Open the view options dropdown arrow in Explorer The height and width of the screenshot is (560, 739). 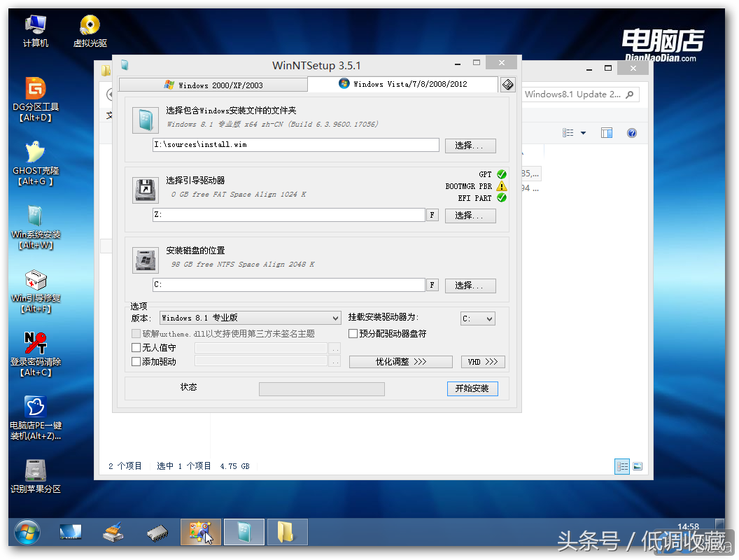[x=583, y=133]
